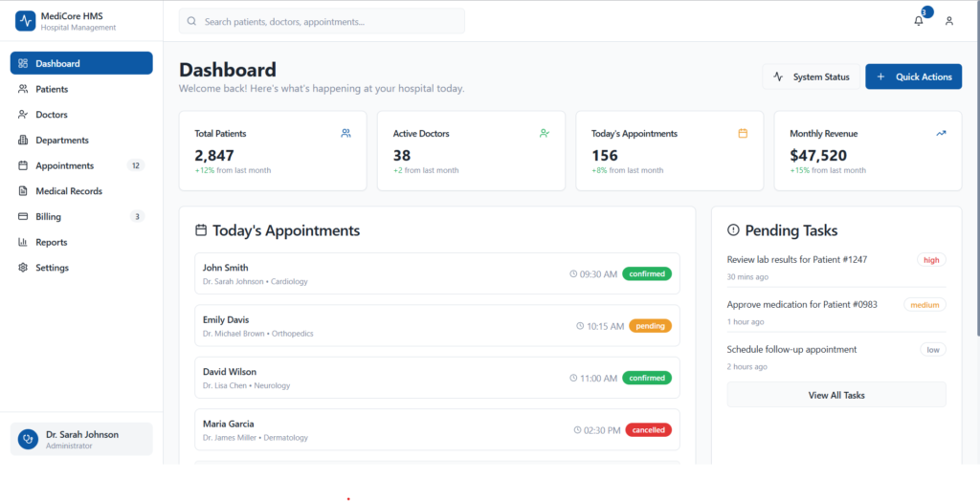Select Appointments in the sidebar

[64, 165]
